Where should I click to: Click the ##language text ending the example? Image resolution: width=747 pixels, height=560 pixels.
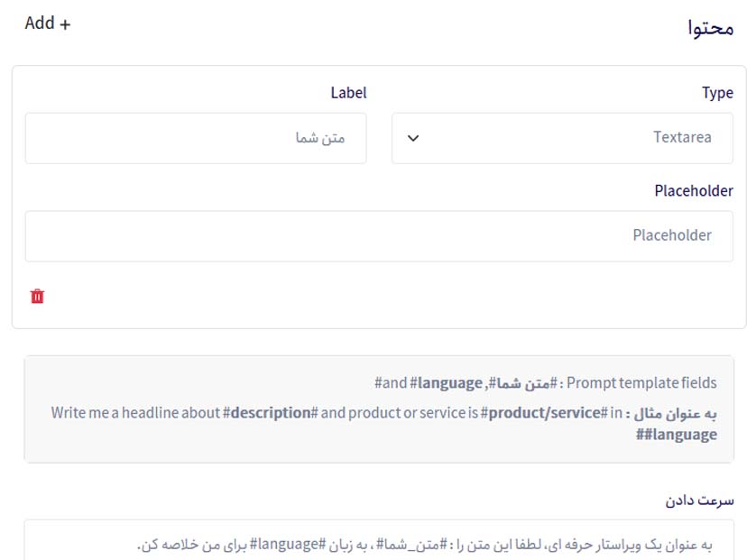676,435
